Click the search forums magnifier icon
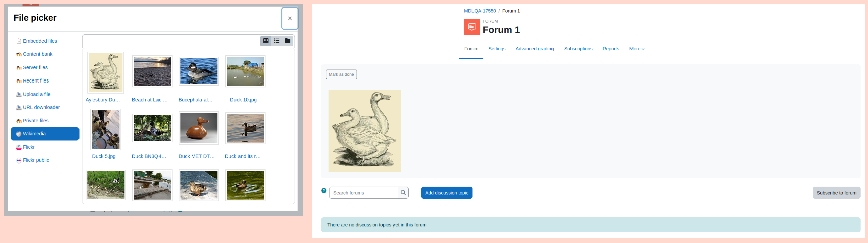Screen dimensions: 868x243 pos(403,193)
